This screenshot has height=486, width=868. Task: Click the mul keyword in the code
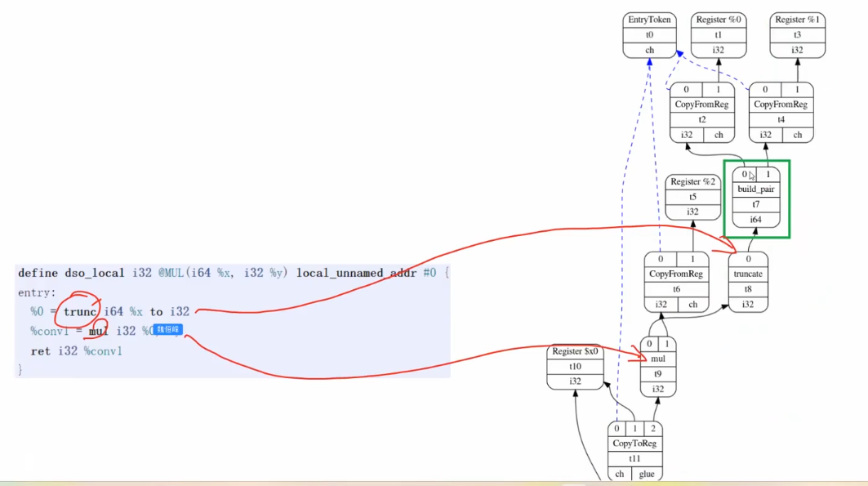(98, 332)
